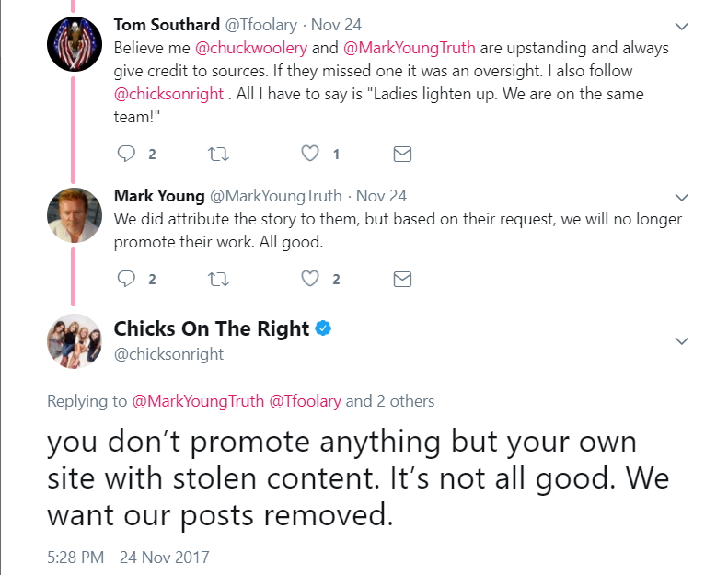Like Mark Young's tweet
Screen dimensions: 728x575
[310, 279]
